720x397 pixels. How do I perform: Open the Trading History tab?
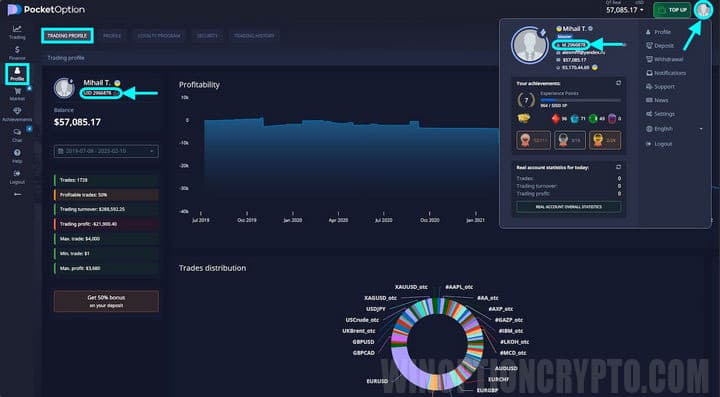click(x=254, y=36)
